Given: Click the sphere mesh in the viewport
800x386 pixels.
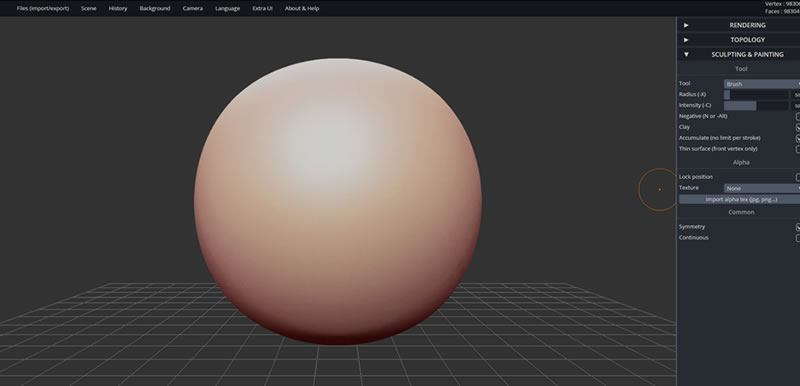Looking at the screenshot, I should point(337,201).
